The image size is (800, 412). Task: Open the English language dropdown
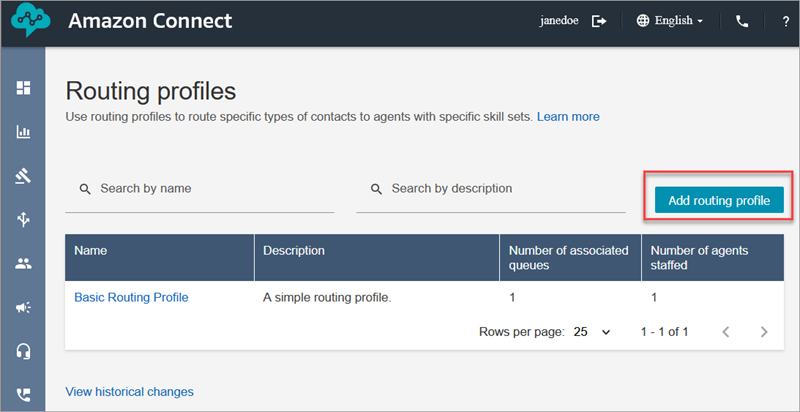point(670,21)
